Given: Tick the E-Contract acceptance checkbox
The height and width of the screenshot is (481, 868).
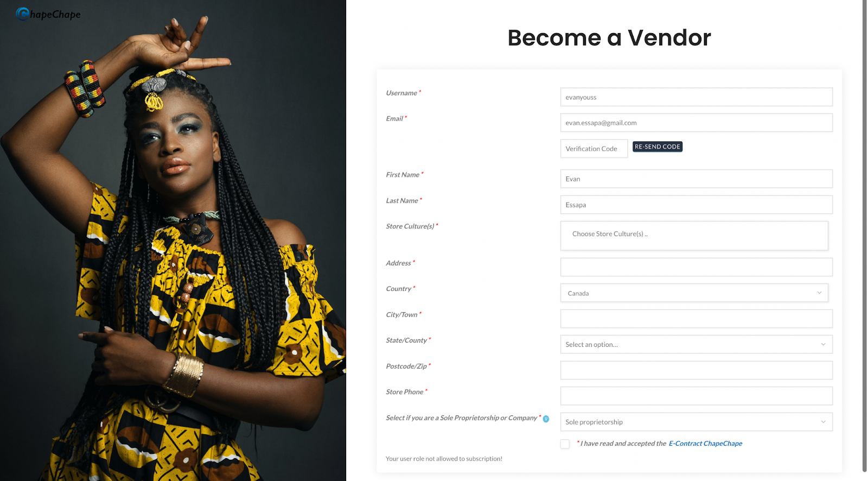Looking at the screenshot, I should (x=565, y=444).
